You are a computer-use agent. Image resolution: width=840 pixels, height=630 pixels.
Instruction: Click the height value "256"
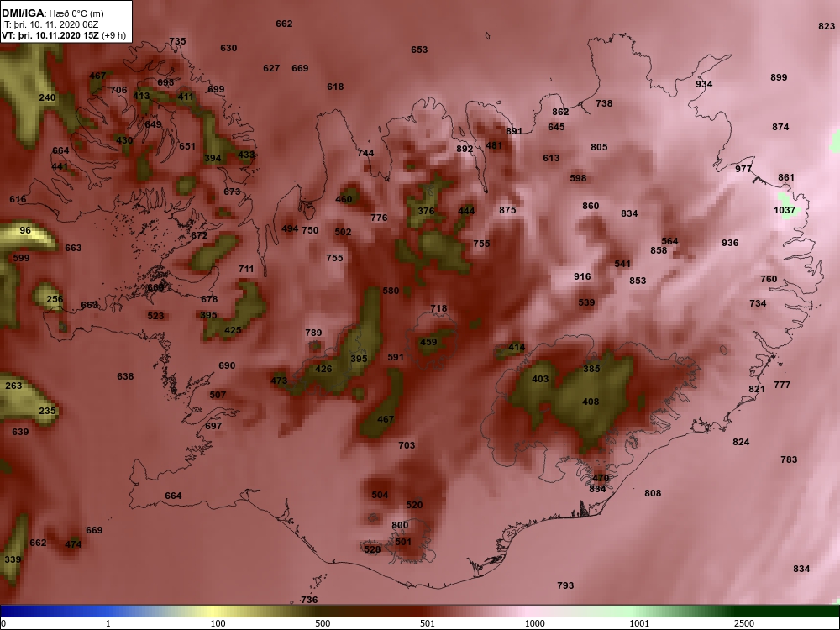(55, 299)
